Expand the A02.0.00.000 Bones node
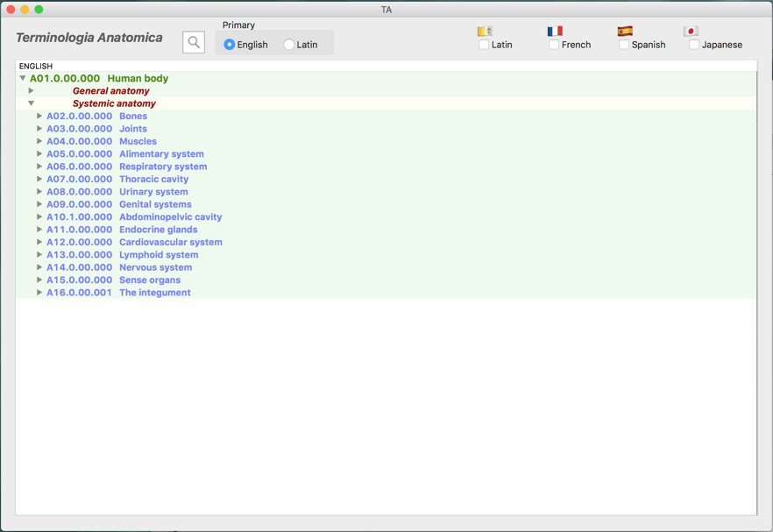Viewport: 773px width, 532px height. coord(39,117)
